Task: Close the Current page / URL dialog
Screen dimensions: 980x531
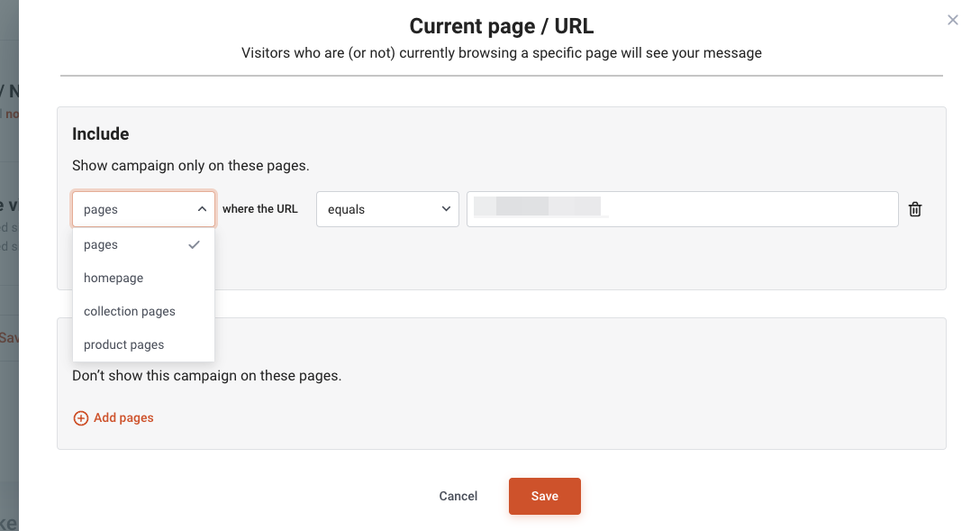Action: click(x=952, y=20)
